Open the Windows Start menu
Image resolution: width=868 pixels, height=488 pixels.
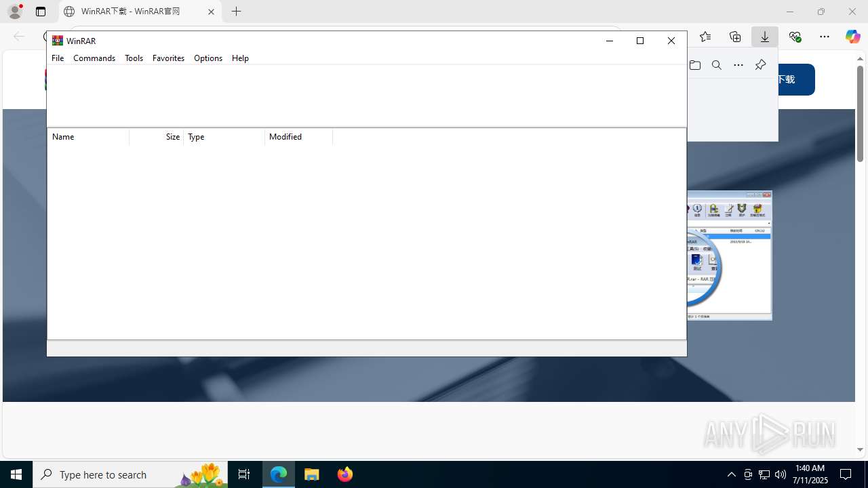pyautogui.click(x=16, y=474)
